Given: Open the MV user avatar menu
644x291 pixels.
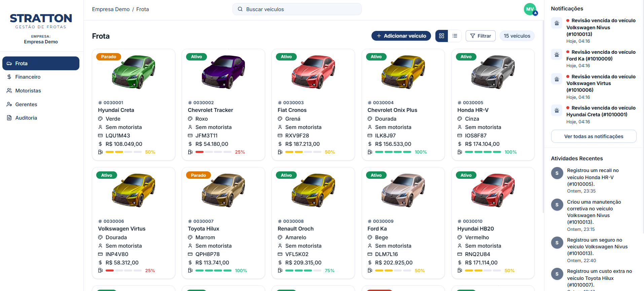Looking at the screenshot, I should (530, 9).
